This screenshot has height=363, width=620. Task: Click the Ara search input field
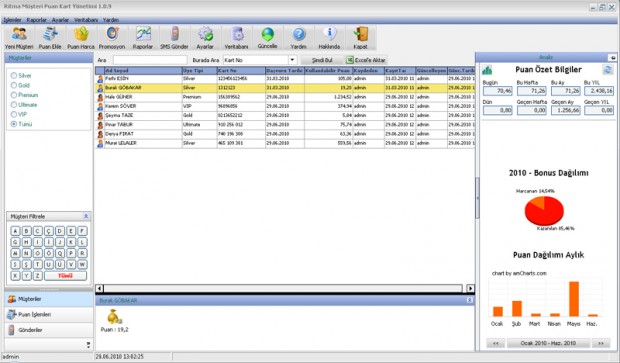coord(150,60)
